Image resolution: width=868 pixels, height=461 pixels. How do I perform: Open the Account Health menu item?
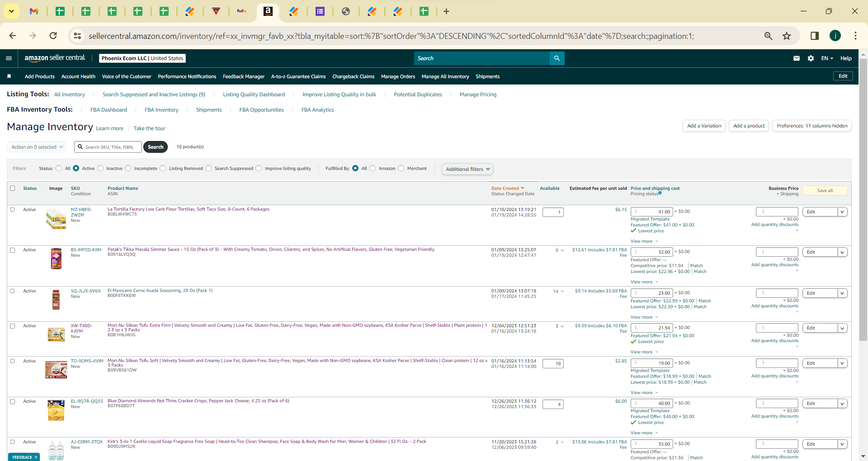[x=78, y=76]
